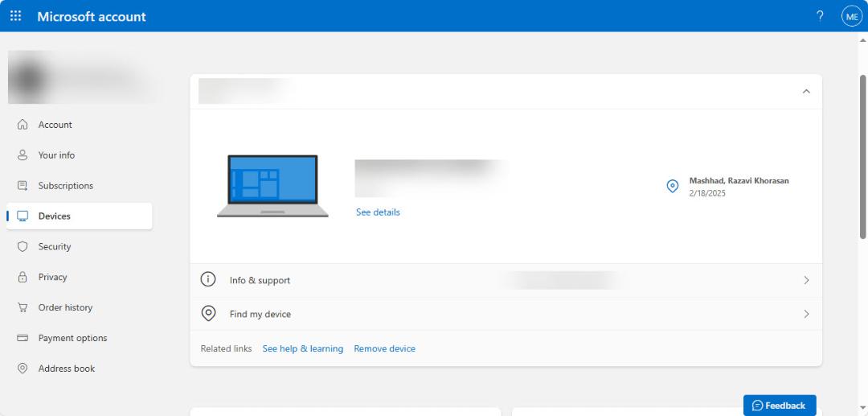Click the Devices monitor icon

pyautogui.click(x=23, y=216)
